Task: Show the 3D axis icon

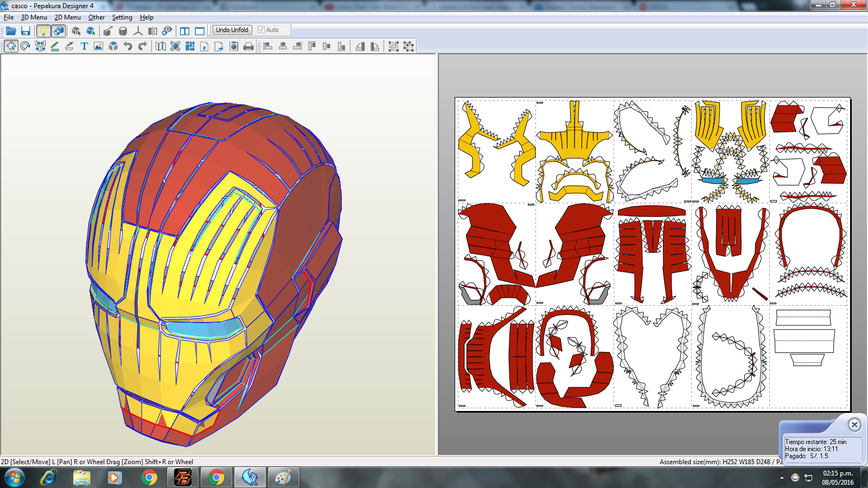Action: pos(138,31)
